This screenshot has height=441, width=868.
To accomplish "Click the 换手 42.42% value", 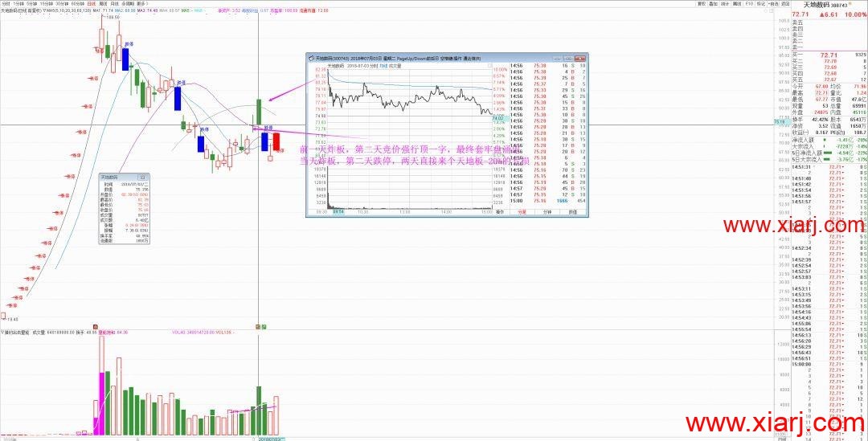I will coord(819,118).
